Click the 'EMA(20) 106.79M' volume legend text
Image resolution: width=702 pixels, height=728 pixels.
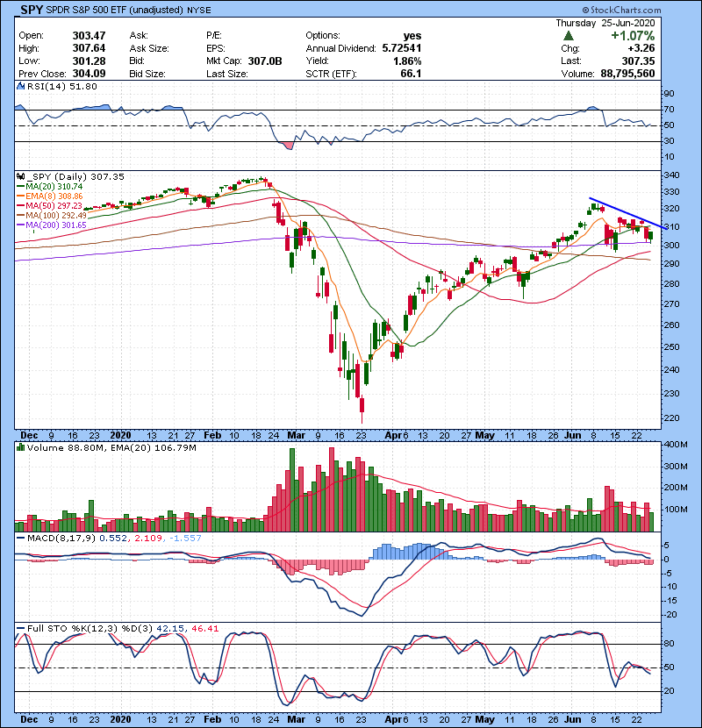click(153, 447)
